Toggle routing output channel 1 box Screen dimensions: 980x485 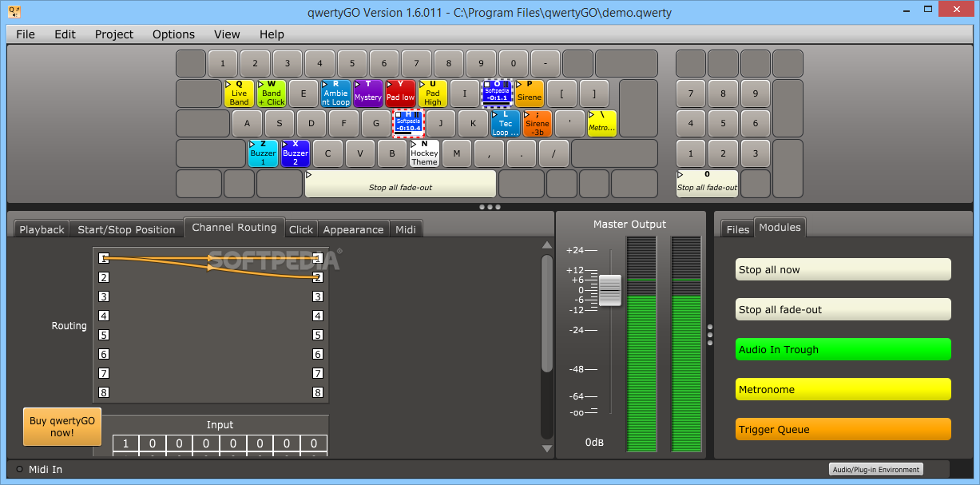(318, 258)
